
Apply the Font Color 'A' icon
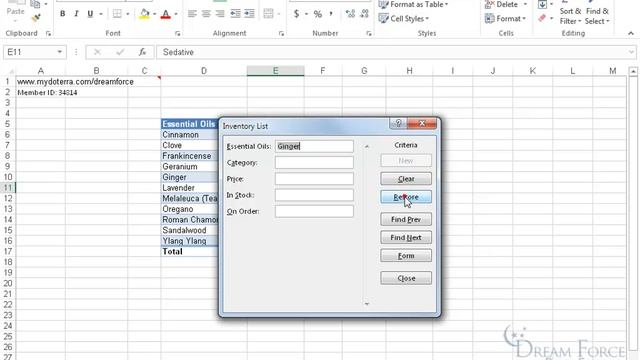click(x=166, y=14)
